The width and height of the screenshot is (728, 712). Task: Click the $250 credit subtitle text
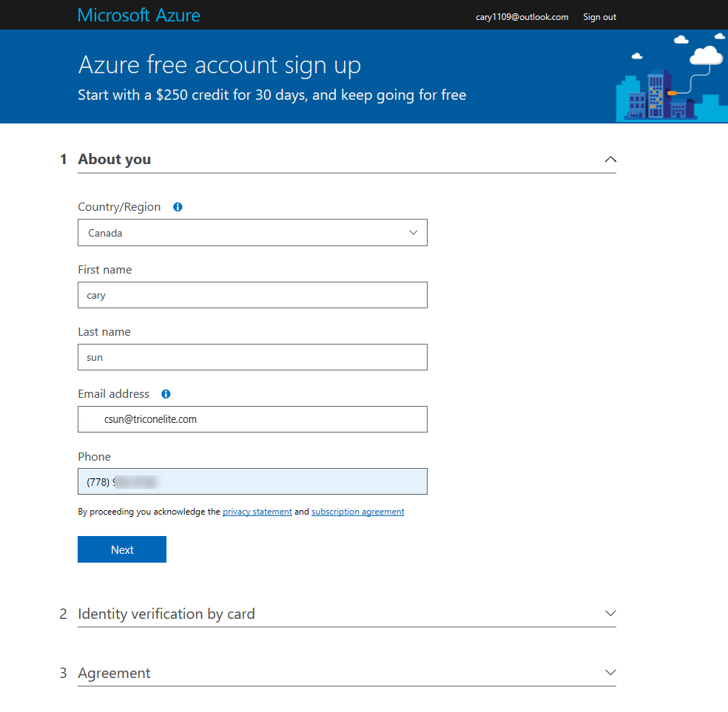[272, 95]
